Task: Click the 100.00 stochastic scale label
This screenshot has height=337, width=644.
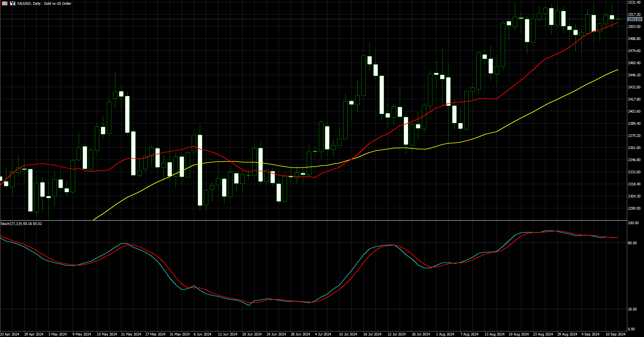Action: point(633,223)
